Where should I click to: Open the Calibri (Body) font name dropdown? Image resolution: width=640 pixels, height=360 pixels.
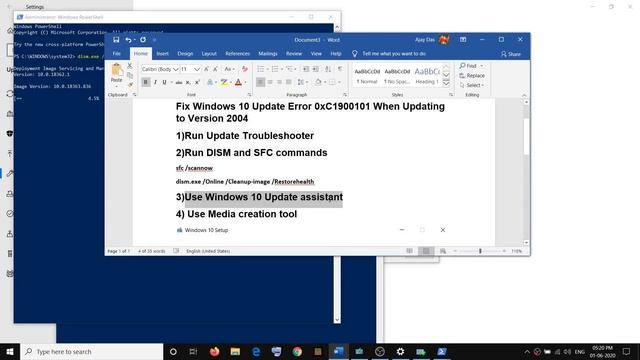tap(176, 69)
